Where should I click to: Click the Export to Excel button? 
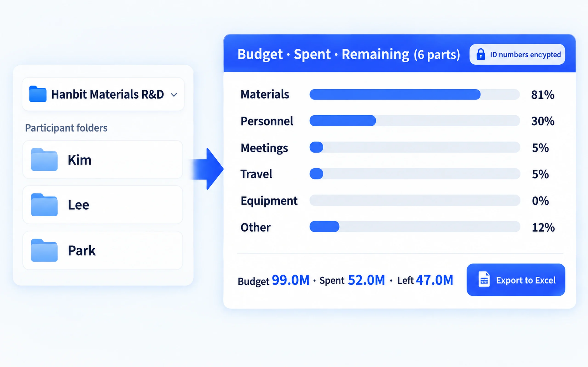coord(516,280)
